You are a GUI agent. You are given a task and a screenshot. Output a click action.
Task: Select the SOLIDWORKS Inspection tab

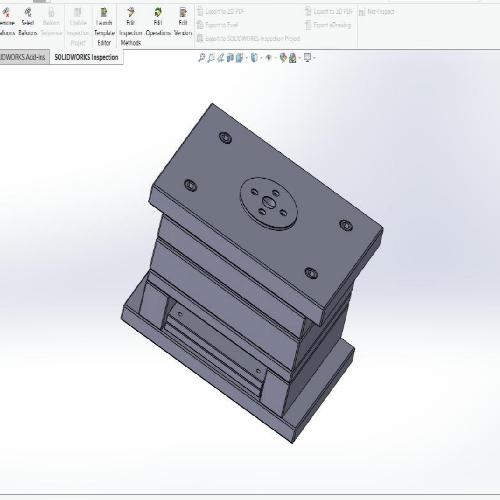tap(86, 57)
